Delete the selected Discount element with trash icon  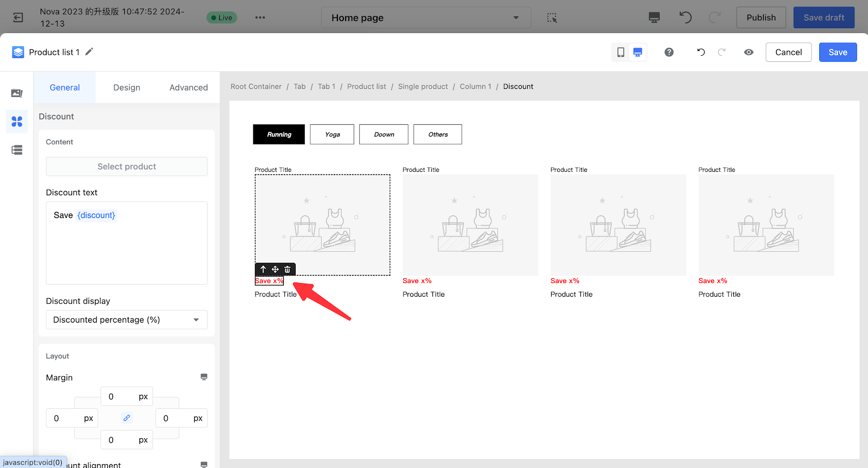(x=288, y=270)
